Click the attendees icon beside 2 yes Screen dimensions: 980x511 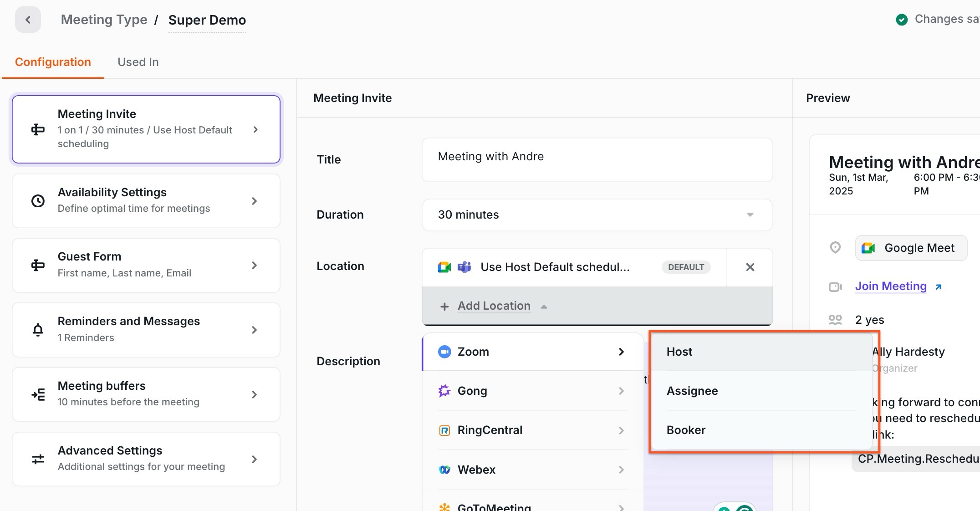pos(835,320)
